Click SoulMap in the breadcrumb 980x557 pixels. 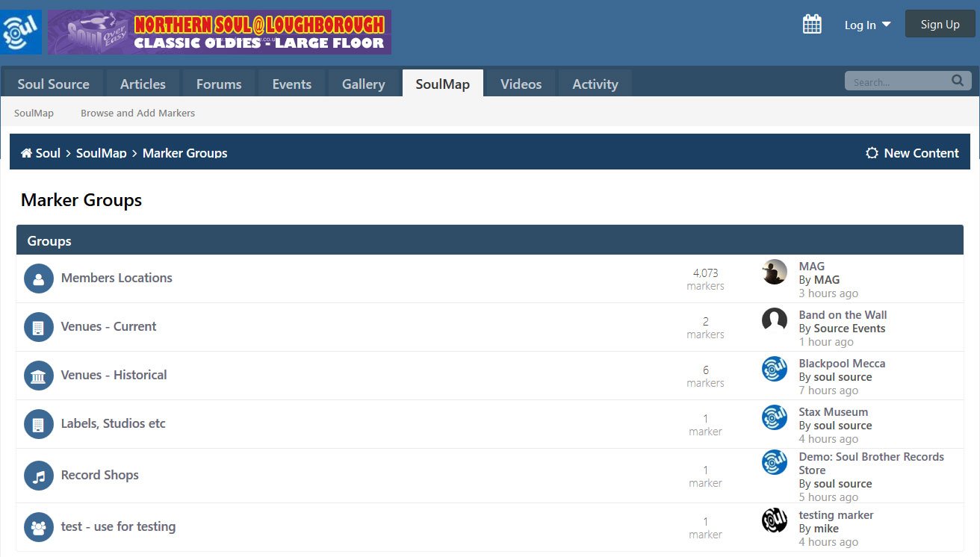pos(102,153)
